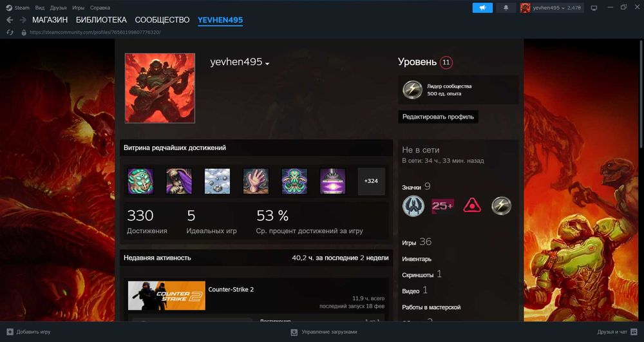
Task: Click the Недавняя активность header
Action: (157, 258)
